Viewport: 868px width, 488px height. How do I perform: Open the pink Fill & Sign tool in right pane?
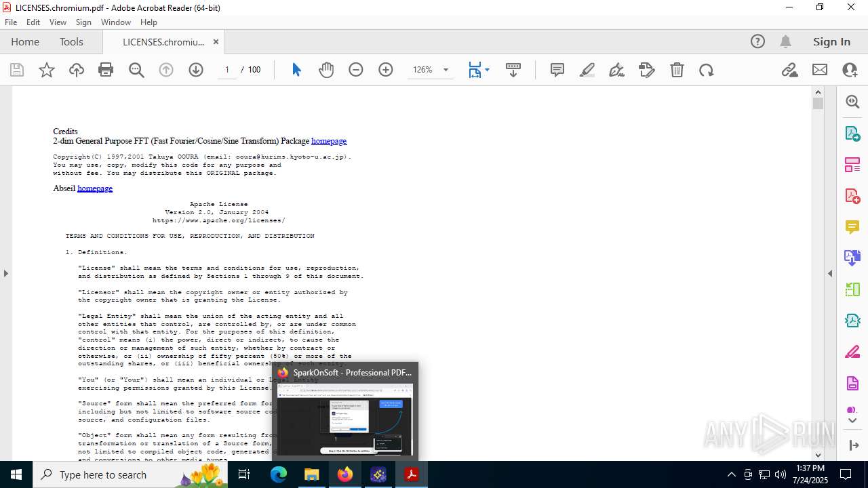[x=852, y=352]
